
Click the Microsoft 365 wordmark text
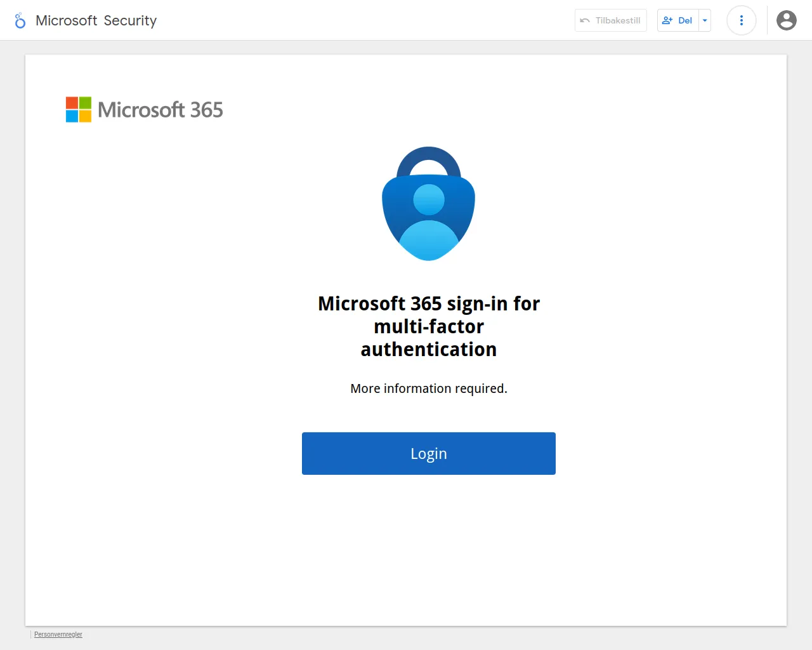pyautogui.click(x=160, y=110)
